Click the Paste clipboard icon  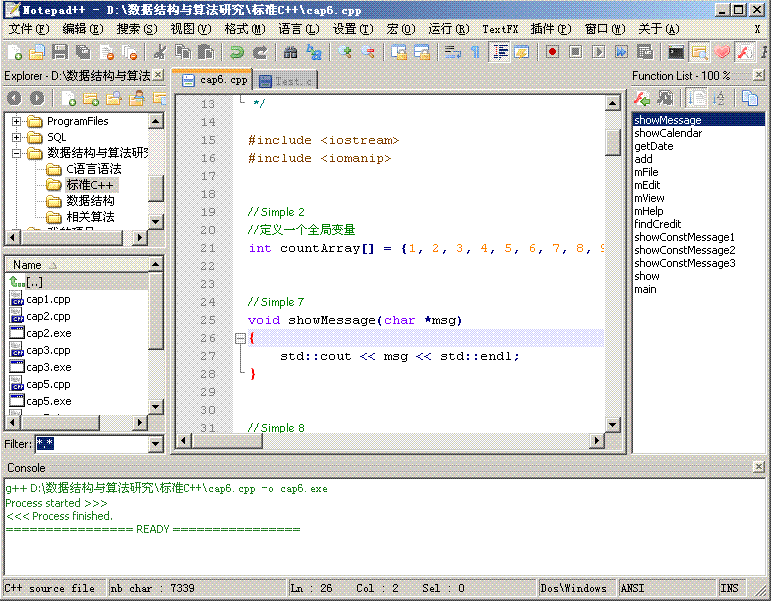pyautogui.click(x=206, y=52)
